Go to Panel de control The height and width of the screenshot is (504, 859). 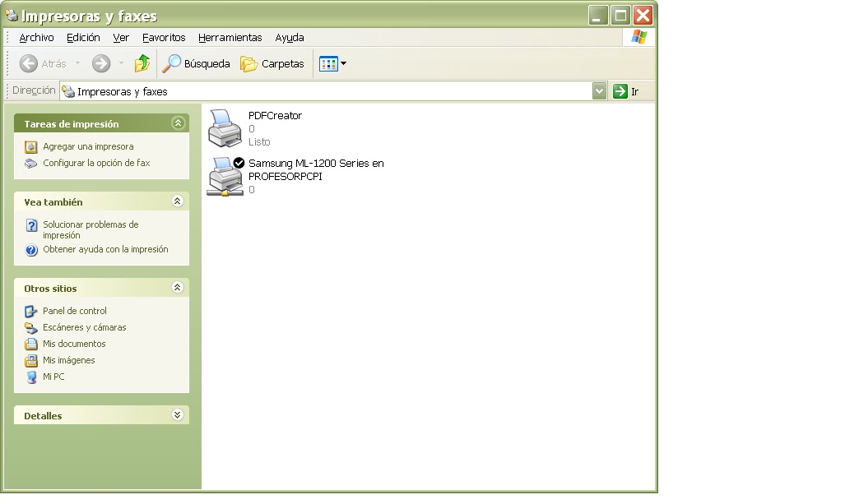(x=75, y=311)
